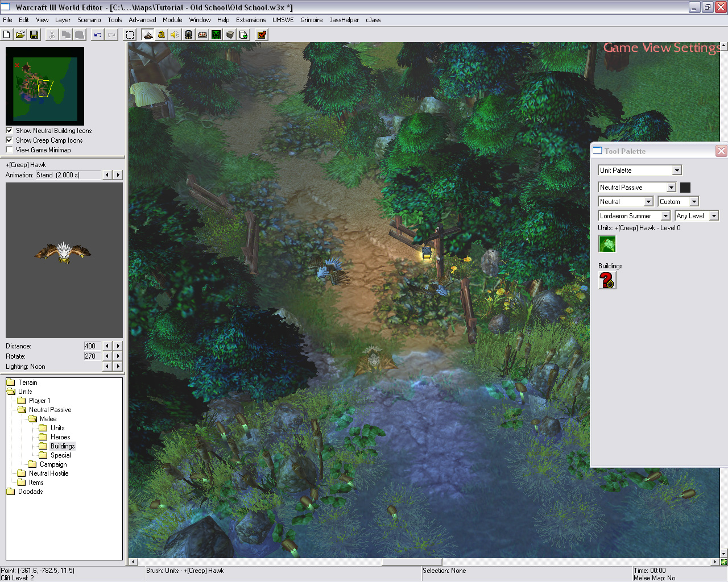Image resolution: width=728 pixels, height=582 pixels.
Task: Open the Neutral race dropdown
Action: click(626, 202)
